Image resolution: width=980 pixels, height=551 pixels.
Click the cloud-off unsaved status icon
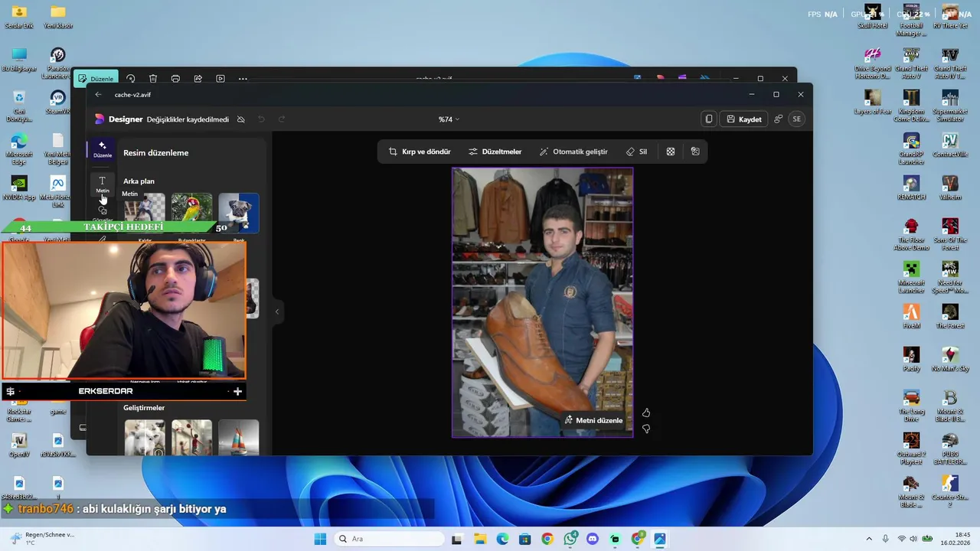241,119
